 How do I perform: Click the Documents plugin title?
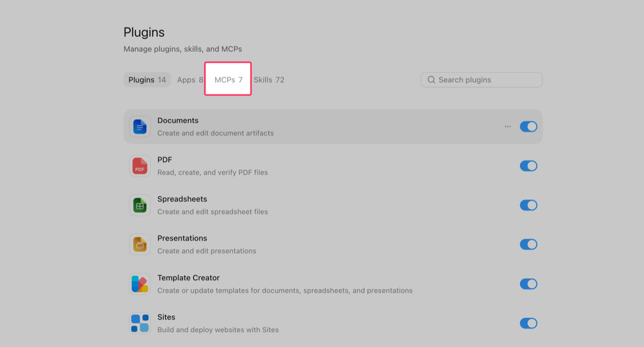(178, 120)
